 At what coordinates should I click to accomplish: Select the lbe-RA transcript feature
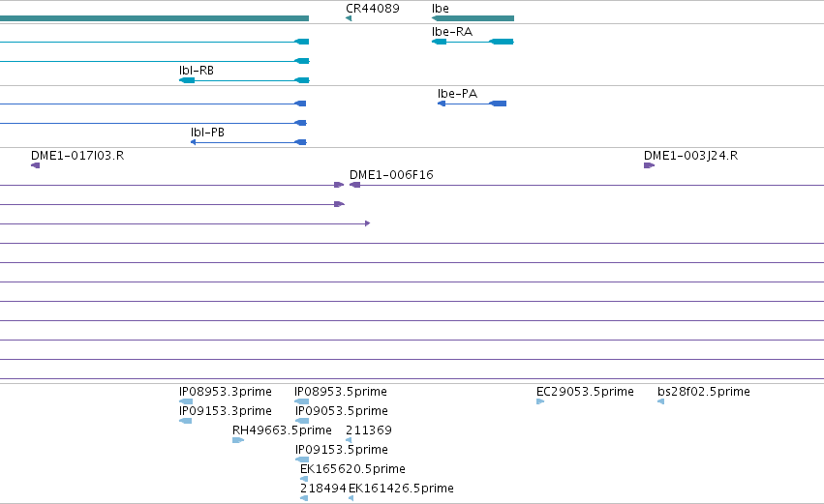tap(473, 42)
